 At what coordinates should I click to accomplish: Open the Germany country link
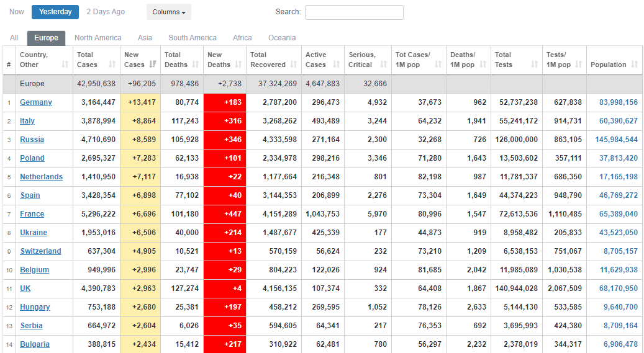pyautogui.click(x=36, y=102)
